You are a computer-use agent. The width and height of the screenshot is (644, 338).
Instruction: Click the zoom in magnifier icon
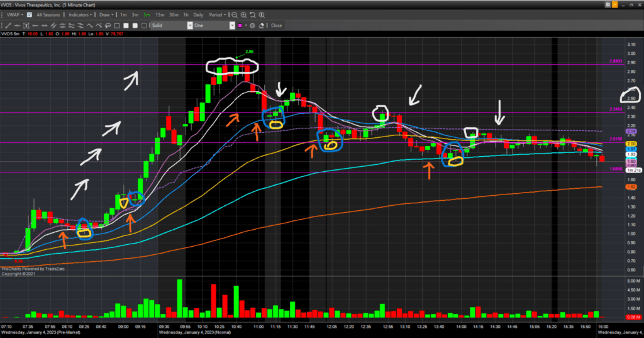click(x=244, y=14)
